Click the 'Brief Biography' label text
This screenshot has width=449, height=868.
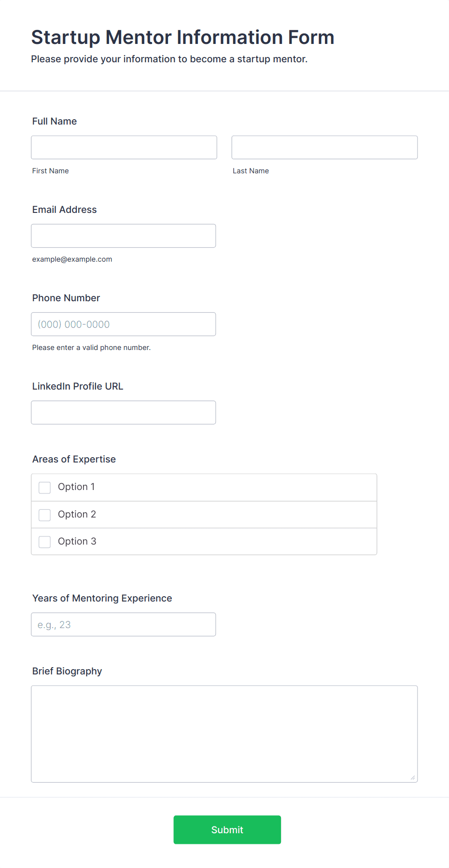[x=67, y=671]
